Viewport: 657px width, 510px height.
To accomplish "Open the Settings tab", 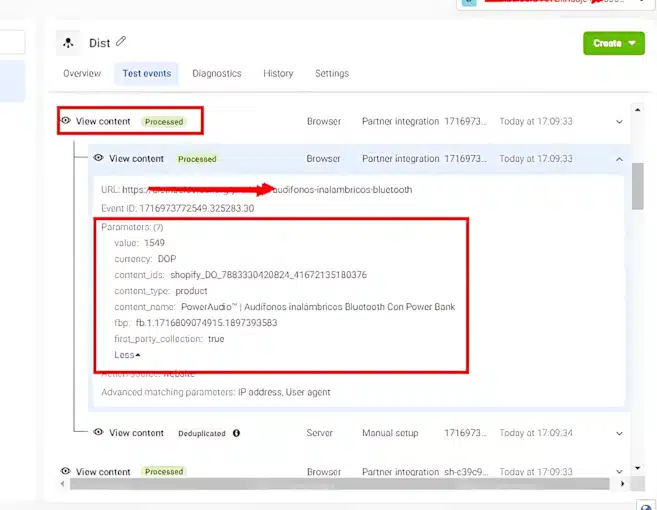I will (332, 74).
